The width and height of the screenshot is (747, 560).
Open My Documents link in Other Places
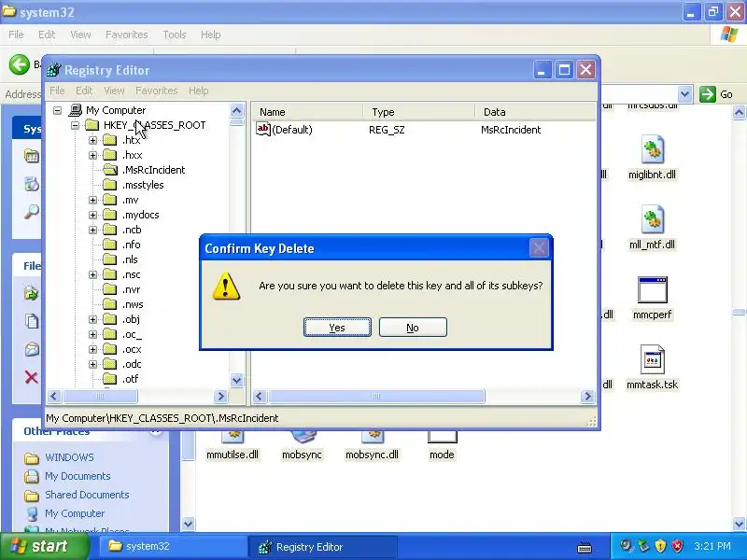(78, 476)
